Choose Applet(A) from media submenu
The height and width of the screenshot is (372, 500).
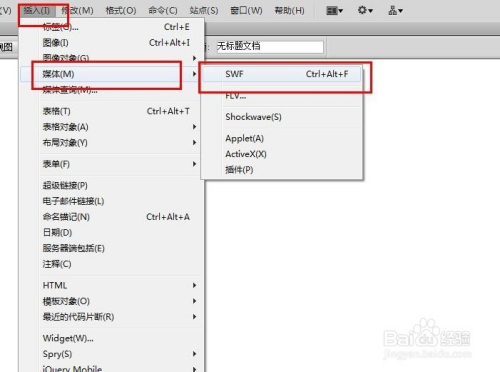(x=282, y=138)
